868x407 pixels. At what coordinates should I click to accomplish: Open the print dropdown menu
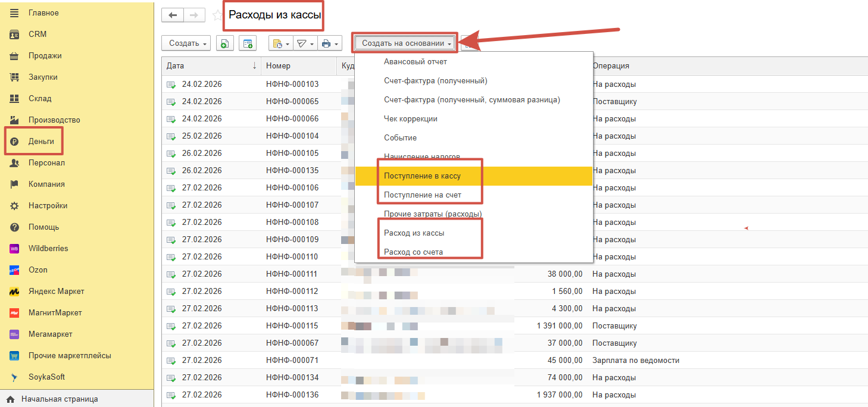(329, 43)
